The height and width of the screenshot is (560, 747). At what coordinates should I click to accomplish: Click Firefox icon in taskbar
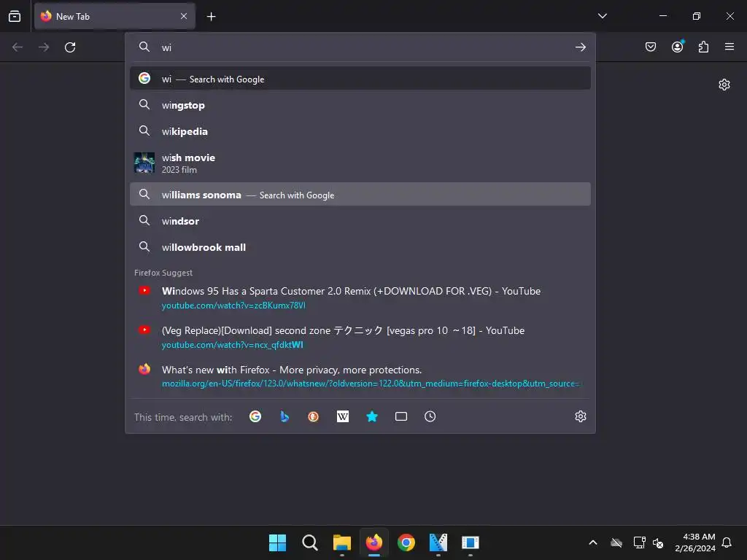pos(374,542)
